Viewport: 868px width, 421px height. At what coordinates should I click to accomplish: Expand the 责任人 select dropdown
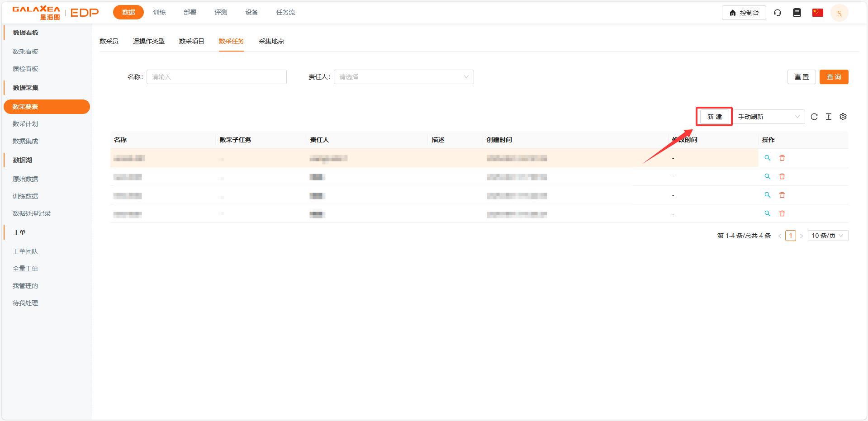tap(403, 77)
